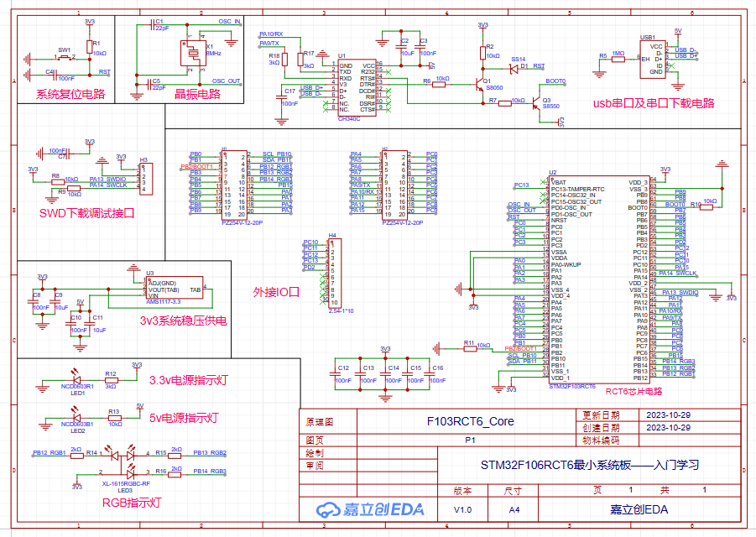The width and height of the screenshot is (756, 537).
Task: Click the RCT6芯片电路 label
Action: pyautogui.click(x=633, y=391)
